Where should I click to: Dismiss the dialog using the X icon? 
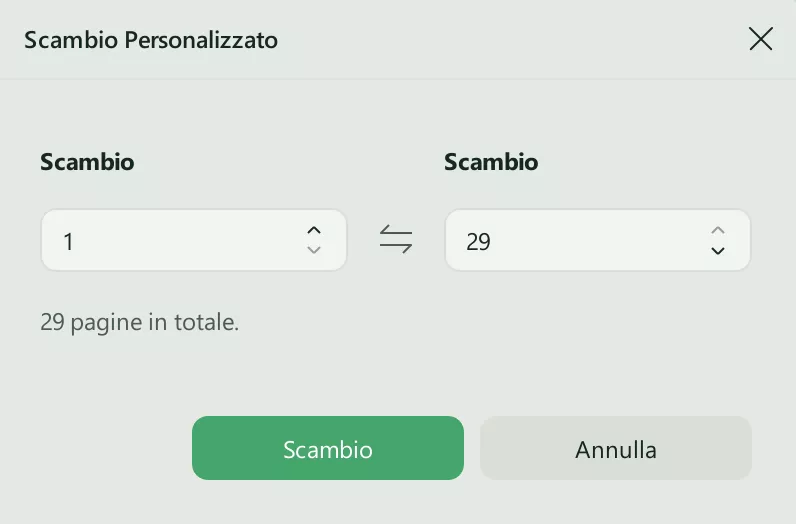pos(760,39)
